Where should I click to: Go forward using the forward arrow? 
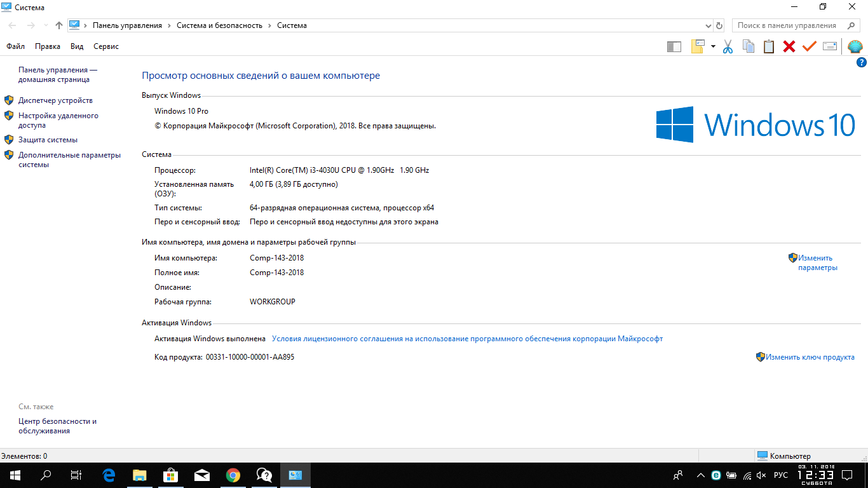tap(31, 25)
